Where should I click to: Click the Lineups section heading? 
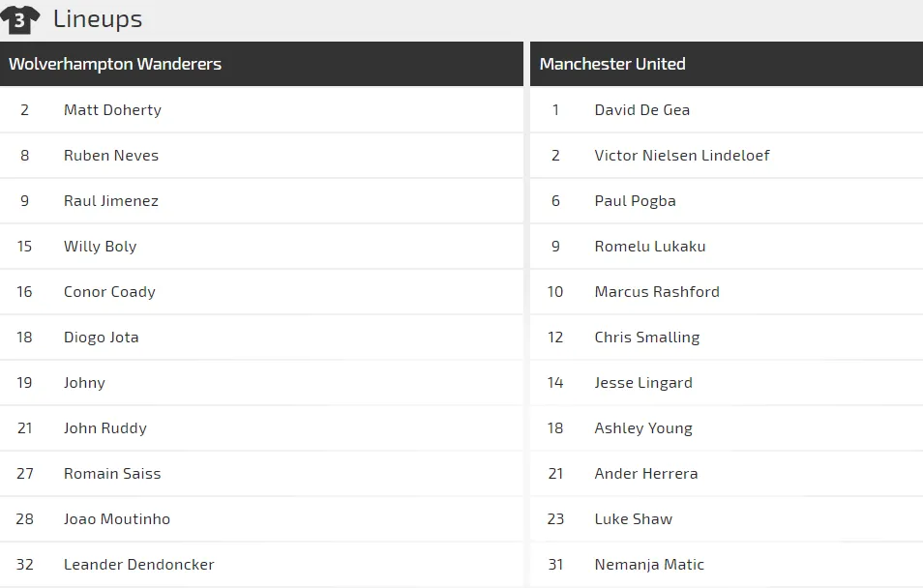coord(98,18)
